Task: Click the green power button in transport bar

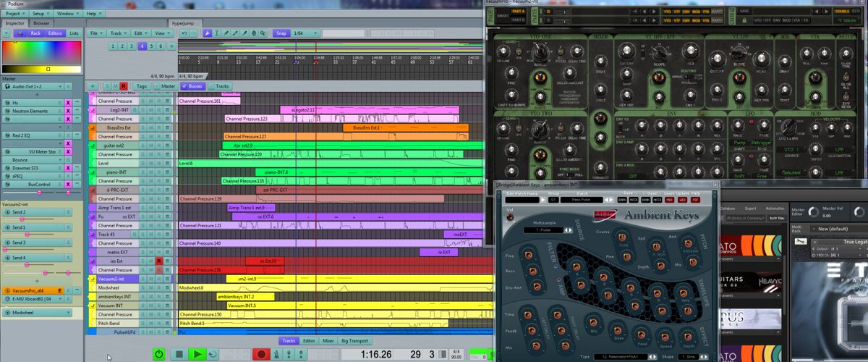Action: click(159, 354)
